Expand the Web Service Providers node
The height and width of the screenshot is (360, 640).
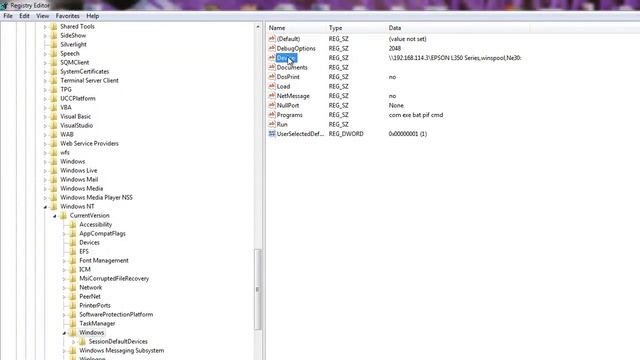tap(45, 144)
